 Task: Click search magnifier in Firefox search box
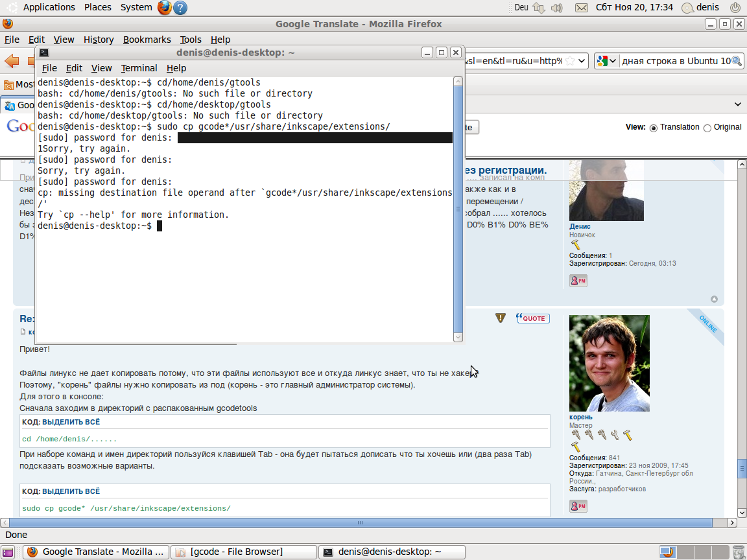(737, 61)
